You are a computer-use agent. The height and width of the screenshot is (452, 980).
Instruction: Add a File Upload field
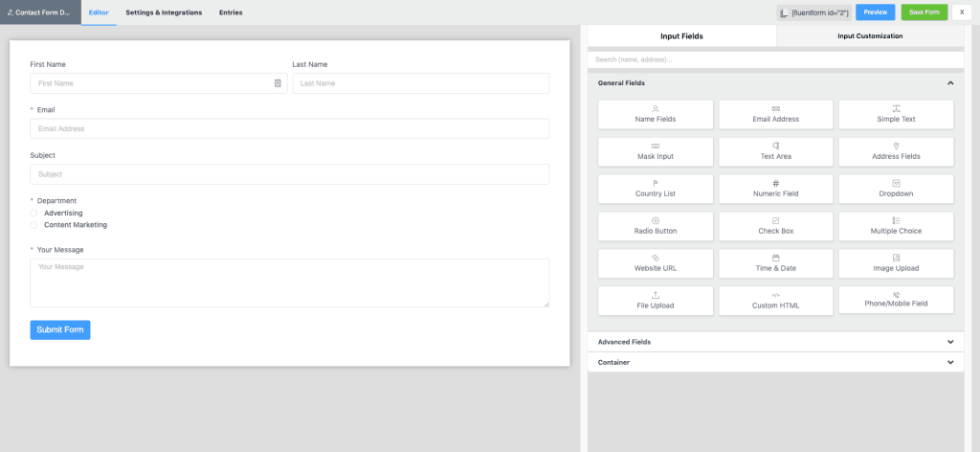tap(655, 301)
